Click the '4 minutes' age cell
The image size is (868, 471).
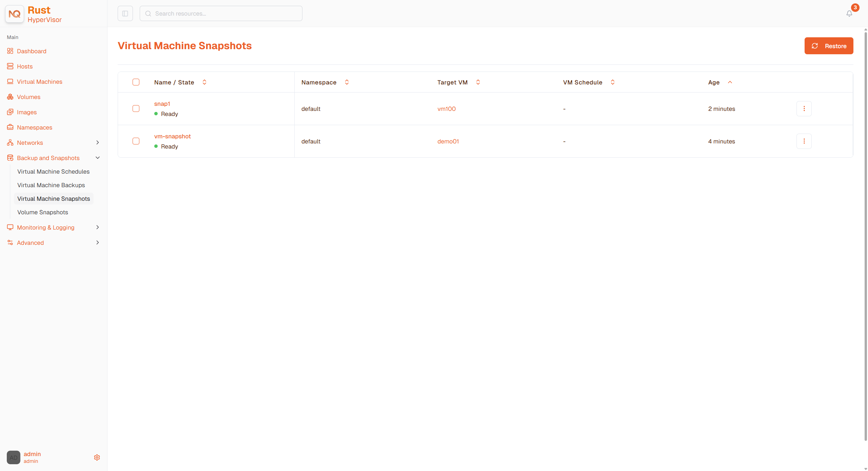pyautogui.click(x=722, y=141)
